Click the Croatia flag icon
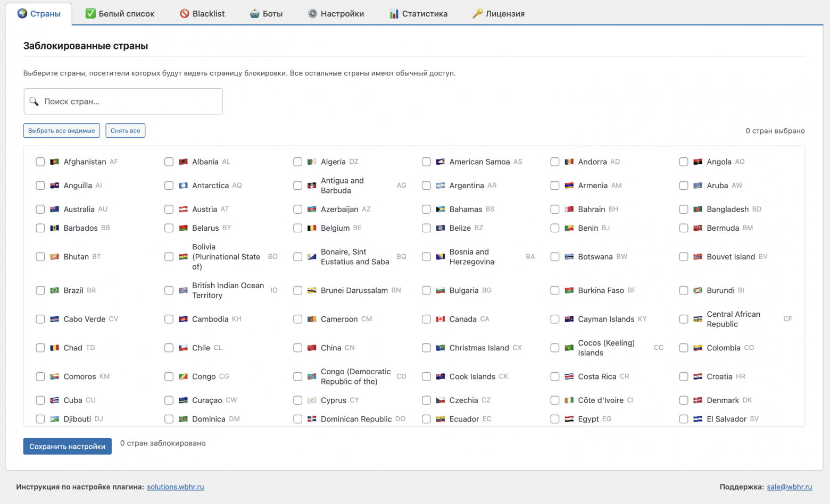The image size is (830, 504). (x=698, y=376)
